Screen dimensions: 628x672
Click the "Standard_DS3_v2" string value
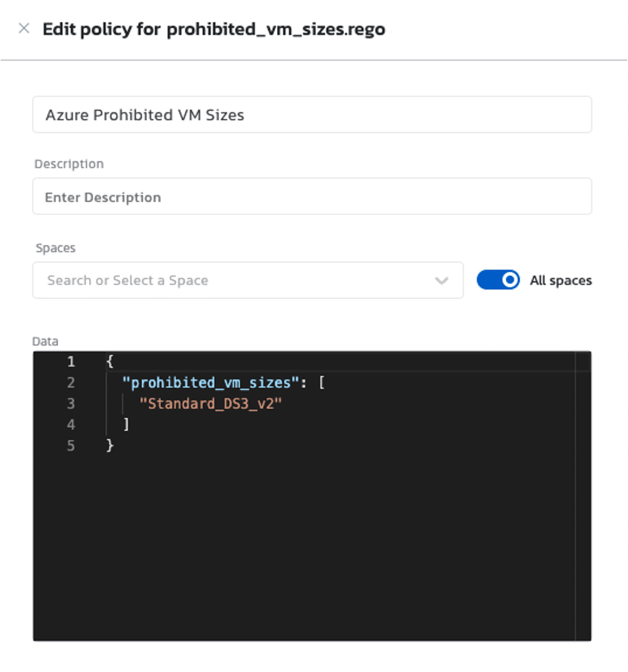pyautogui.click(x=210, y=404)
